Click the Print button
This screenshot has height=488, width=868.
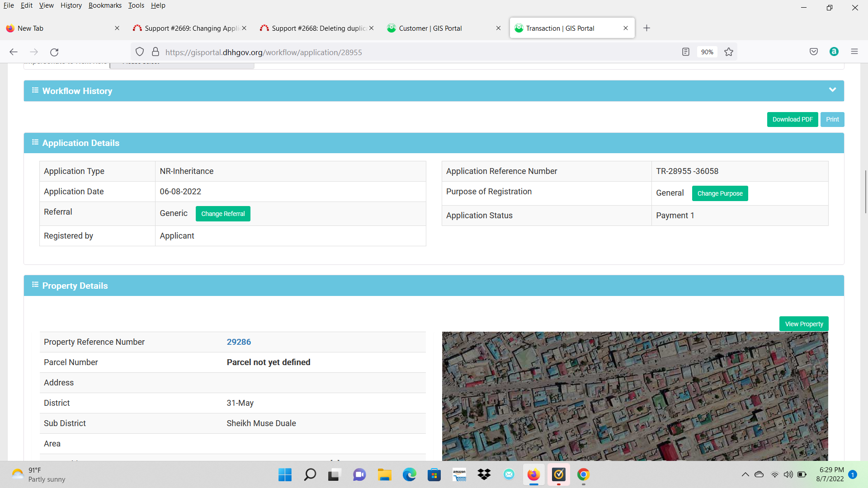pyautogui.click(x=832, y=119)
